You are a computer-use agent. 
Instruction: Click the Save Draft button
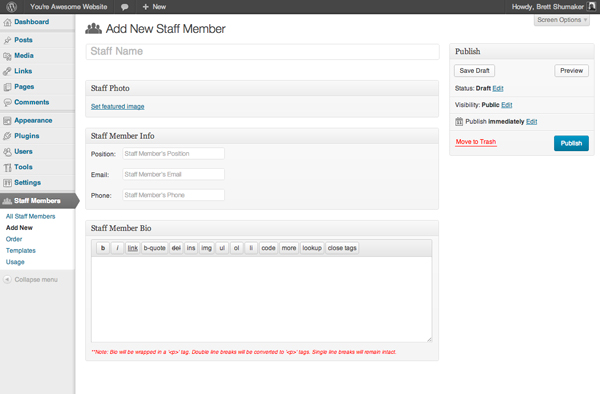(x=474, y=71)
